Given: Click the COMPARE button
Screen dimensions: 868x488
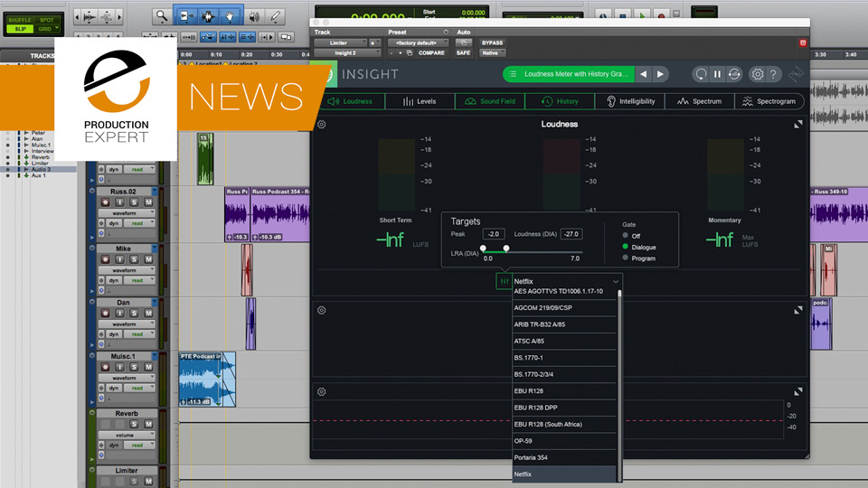Looking at the screenshot, I should click(x=431, y=53).
